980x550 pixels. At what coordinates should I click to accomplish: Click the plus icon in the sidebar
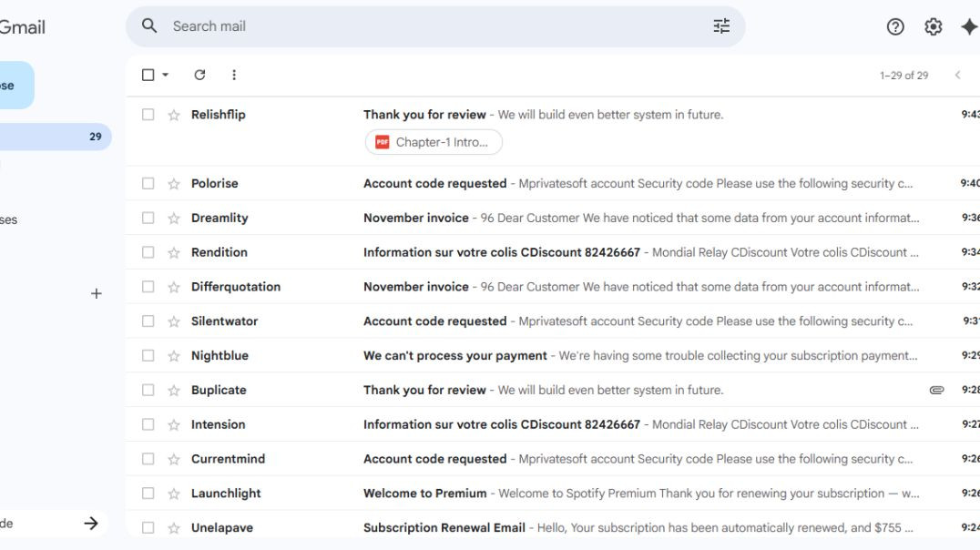click(x=95, y=292)
